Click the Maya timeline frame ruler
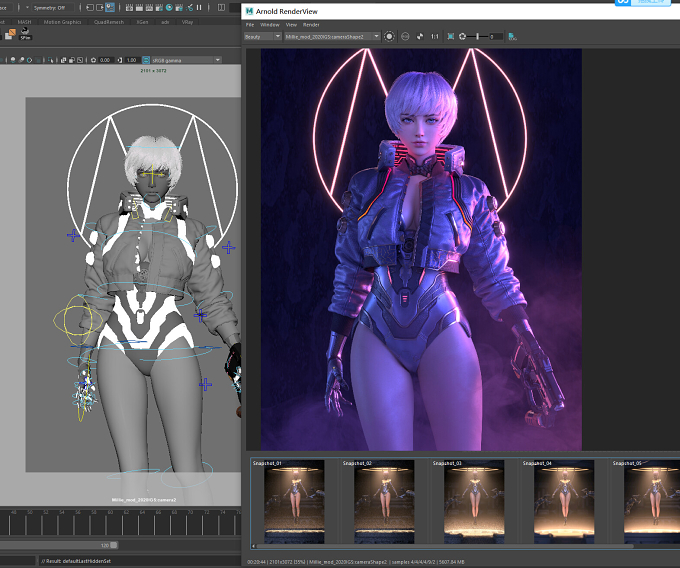 pyautogui.click(x=121, y=522)
